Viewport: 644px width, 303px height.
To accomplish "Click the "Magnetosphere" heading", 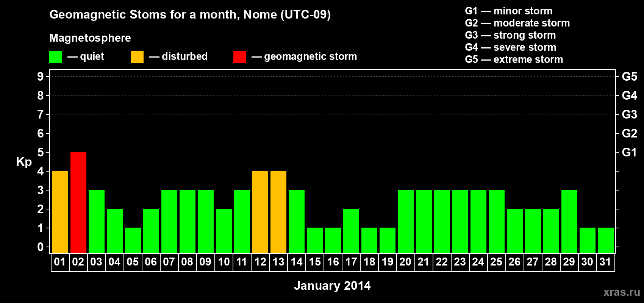I will (x=90, y=38).
